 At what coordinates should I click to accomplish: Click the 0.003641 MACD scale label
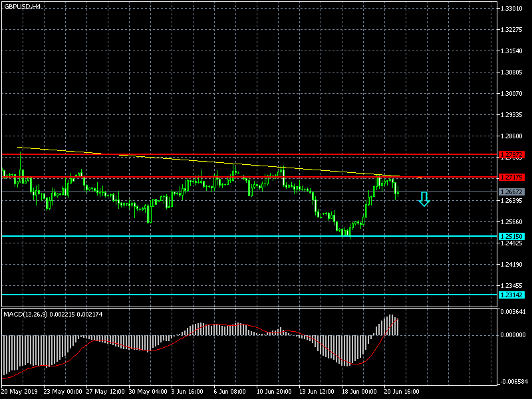coord(514,312)
